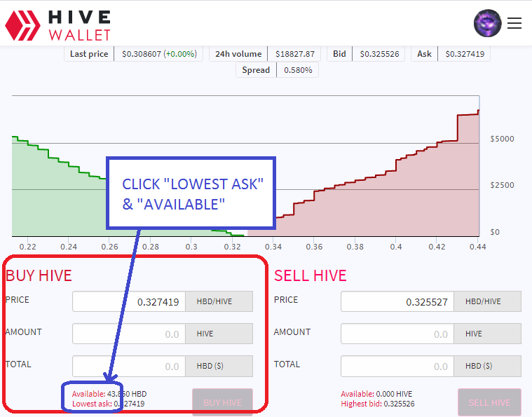
Task: Click the 24h volume value $18827.87
Action: [295, 54]
